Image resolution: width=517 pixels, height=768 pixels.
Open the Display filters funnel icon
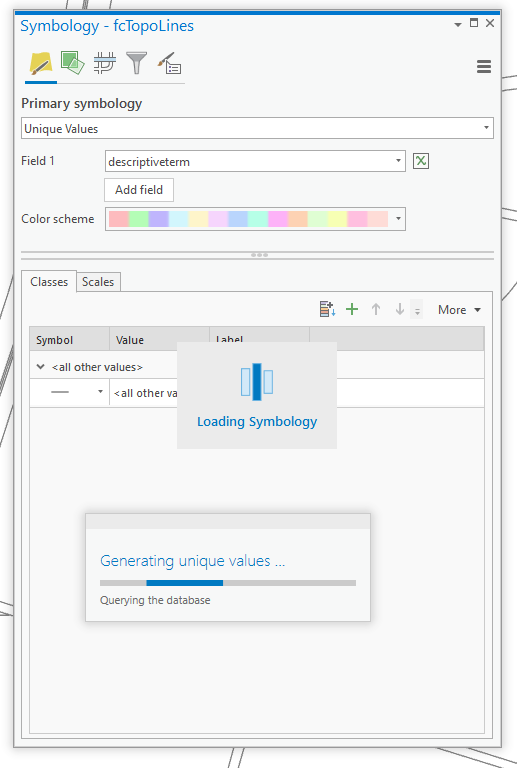pyautogui.click(x=136, y=64)
